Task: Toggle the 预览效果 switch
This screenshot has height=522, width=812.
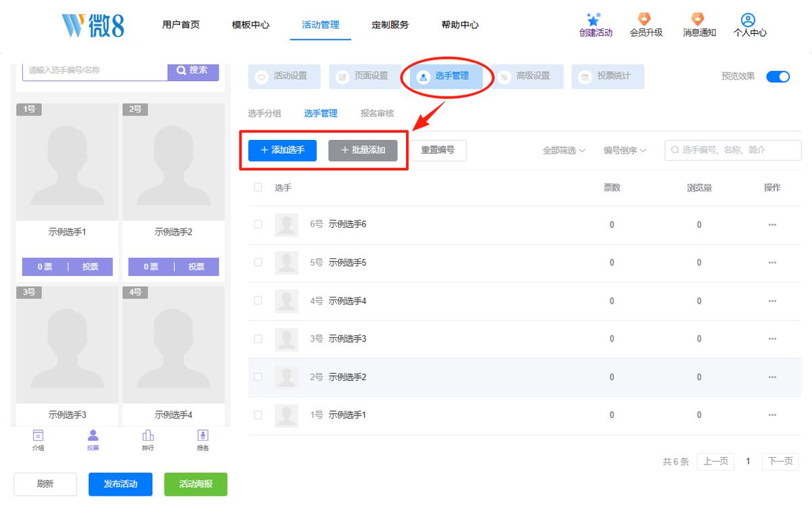Action: pyautogui.click(x=778, y=76)
